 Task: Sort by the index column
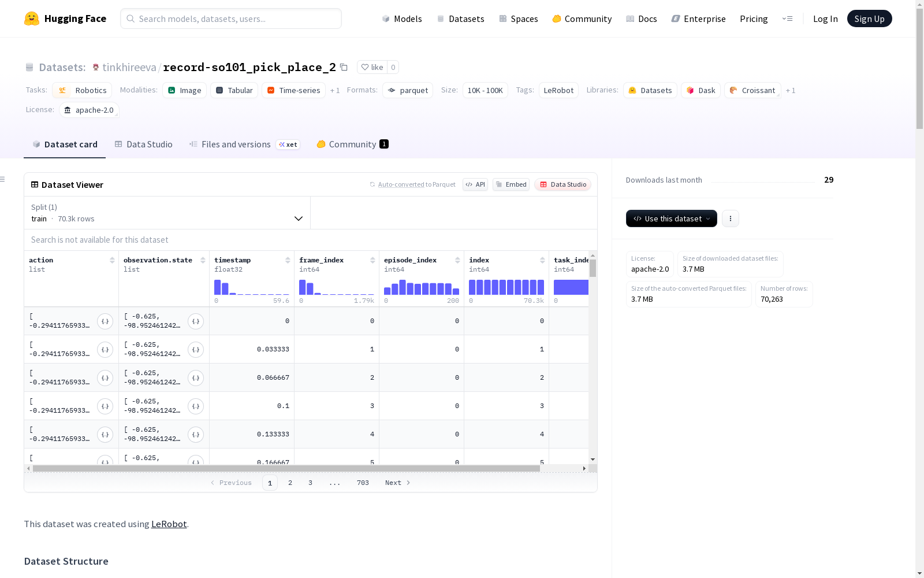pos(542,260)
